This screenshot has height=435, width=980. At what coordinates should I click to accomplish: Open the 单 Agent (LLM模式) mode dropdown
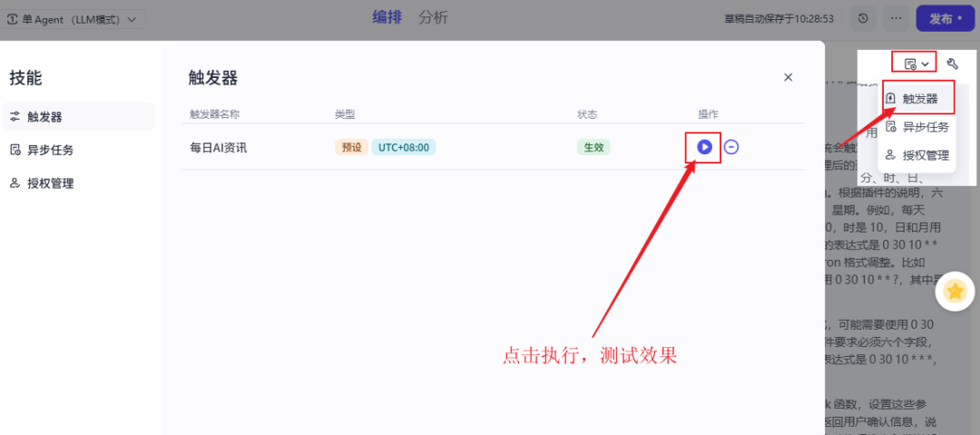[75, 19]
